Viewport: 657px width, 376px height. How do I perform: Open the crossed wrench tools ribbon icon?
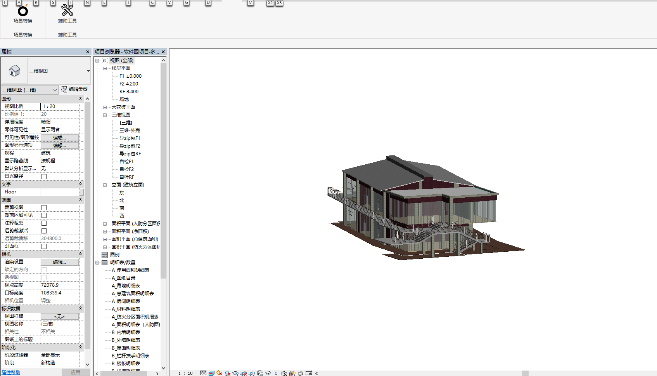[x=67, y=10]
